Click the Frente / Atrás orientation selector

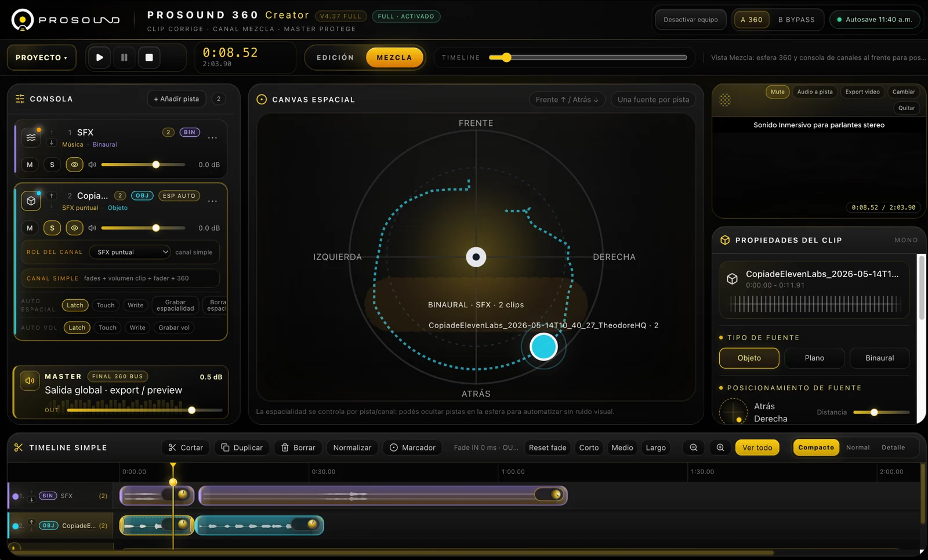point(567,100)
